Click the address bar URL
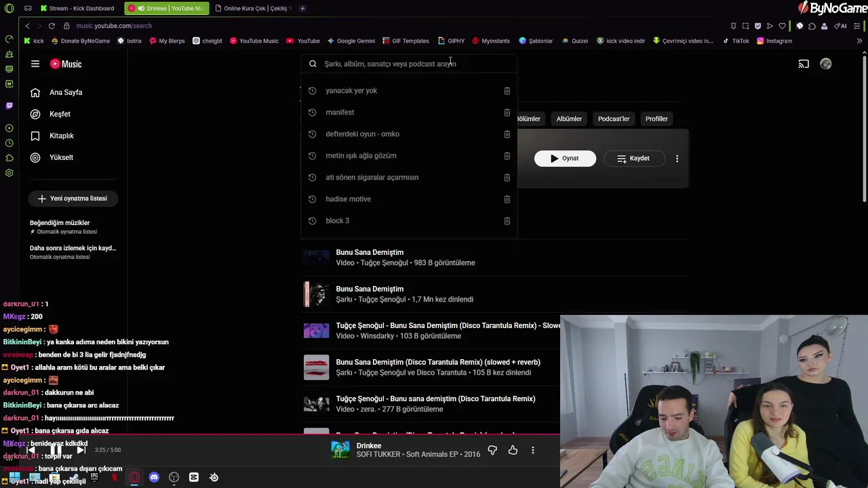 pyautogui.click(x=114, y=26)
